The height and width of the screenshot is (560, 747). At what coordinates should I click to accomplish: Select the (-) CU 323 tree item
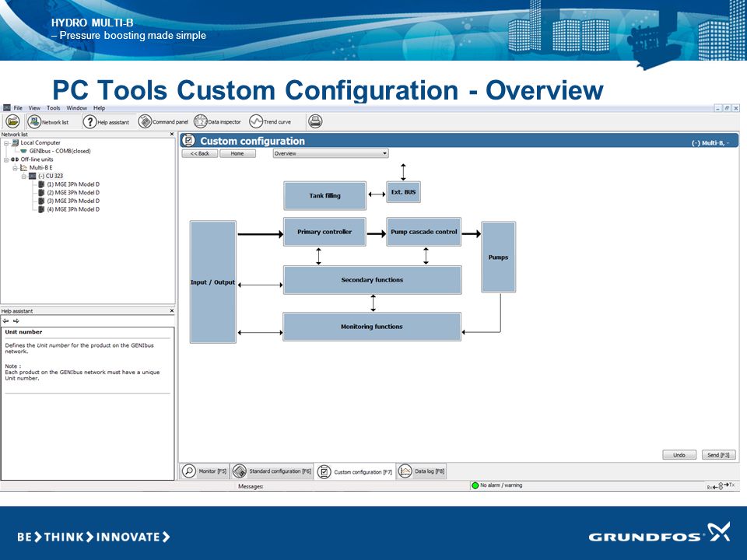tap(50, 177)
